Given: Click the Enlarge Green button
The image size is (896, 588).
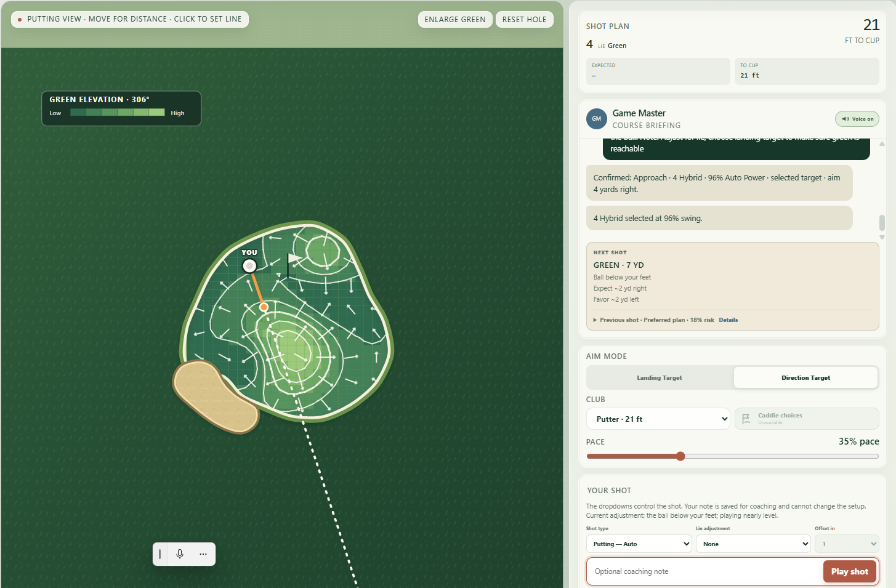Looking at the screenshot, I should [455, 19].
